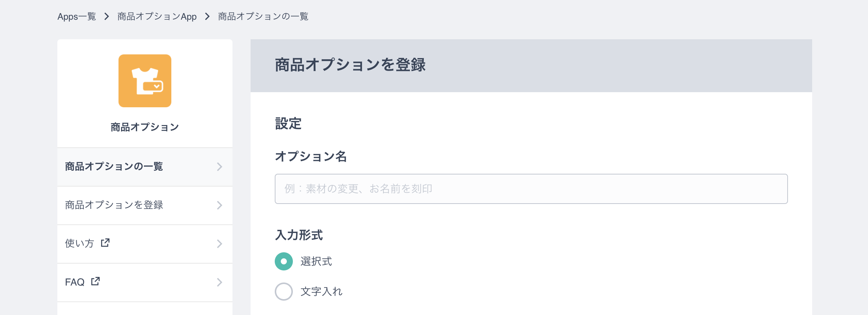Open 商品オプションの一覧 in the sidebar
Image resolution: width=868 pixels, height=315 pixels.
click(x=145, y=167)
